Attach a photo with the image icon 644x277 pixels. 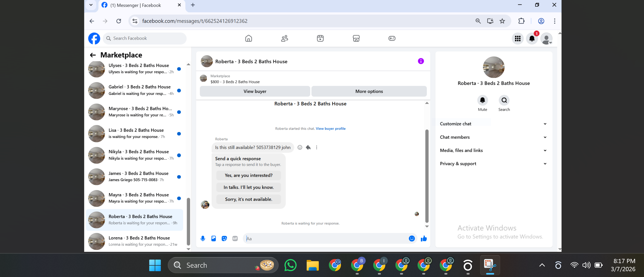click(x=214, y=239)
